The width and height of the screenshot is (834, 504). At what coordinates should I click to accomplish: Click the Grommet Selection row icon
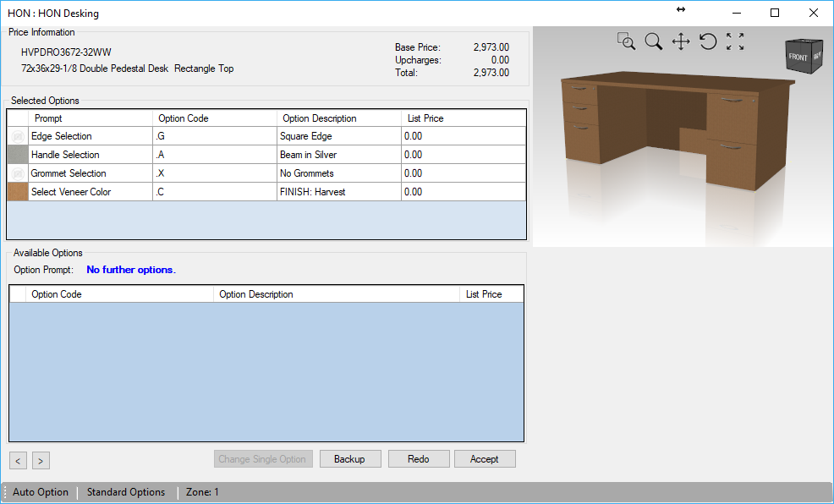point(18,173)
